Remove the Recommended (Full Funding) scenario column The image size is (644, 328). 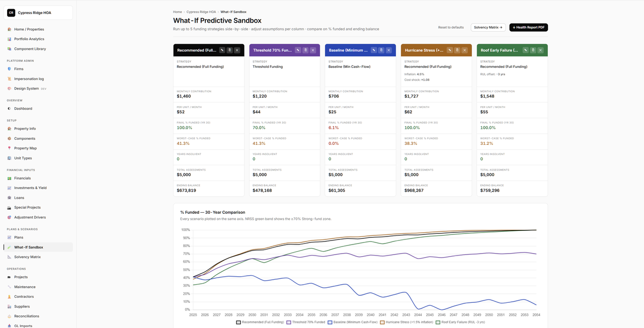pyautogui.click(x=237, y=50)
